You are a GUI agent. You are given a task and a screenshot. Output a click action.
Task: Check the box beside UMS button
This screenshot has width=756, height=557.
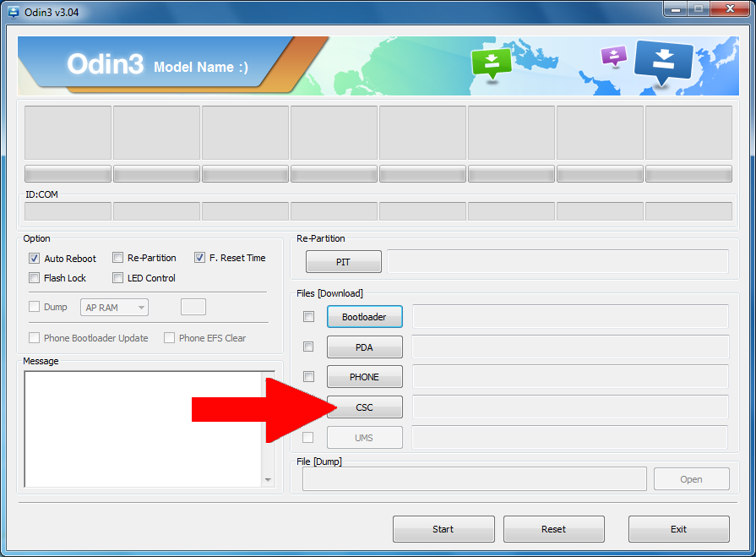[307, 438]
